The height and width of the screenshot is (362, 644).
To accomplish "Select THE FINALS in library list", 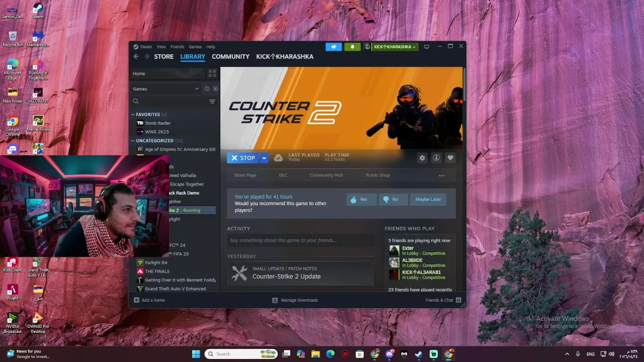I will pos(157,271).
